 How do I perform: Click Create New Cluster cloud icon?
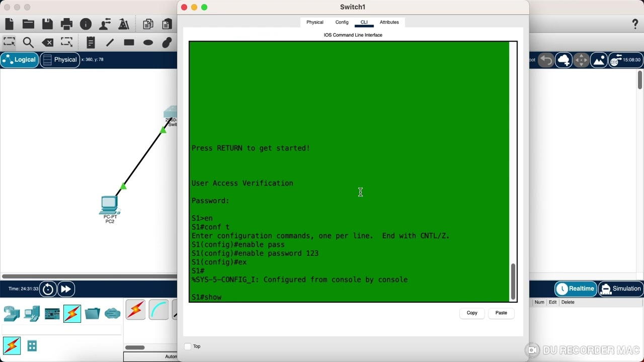pos(563,60)
